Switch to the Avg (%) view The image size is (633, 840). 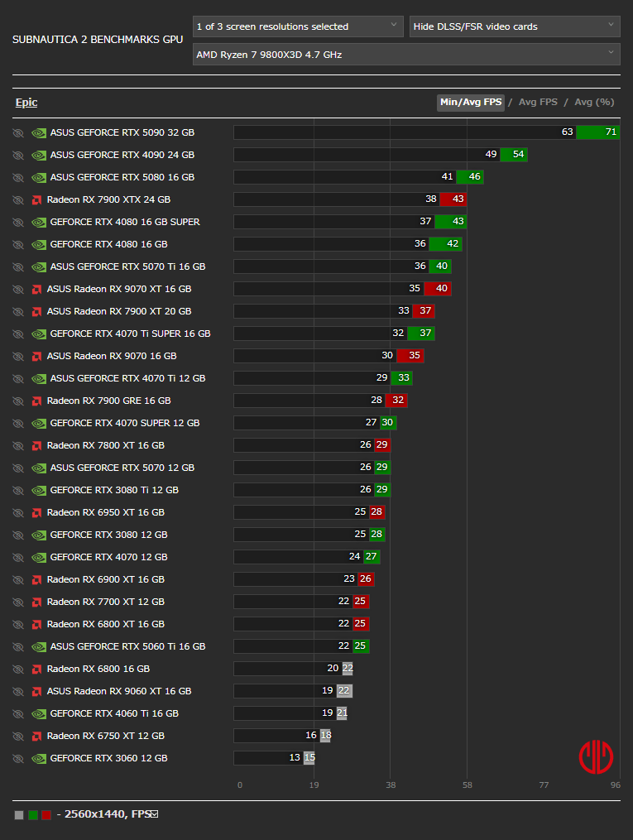coord(594,102)
